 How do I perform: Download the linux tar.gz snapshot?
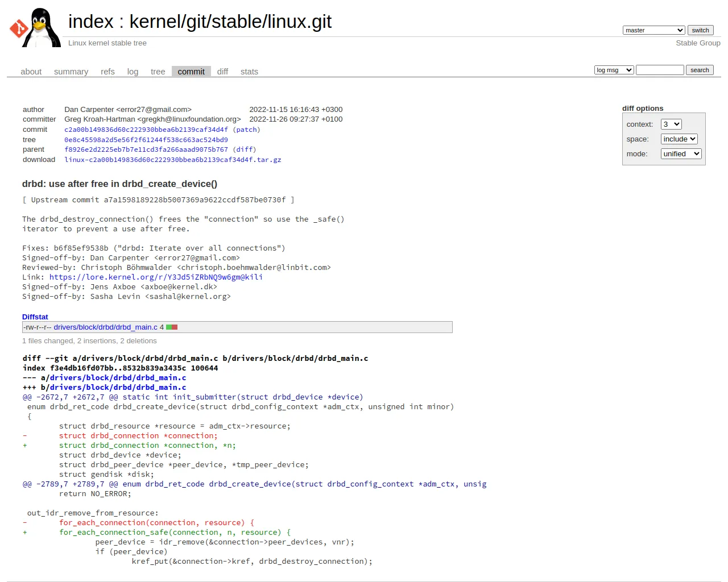pyautogui.click(x=173, y=160)
